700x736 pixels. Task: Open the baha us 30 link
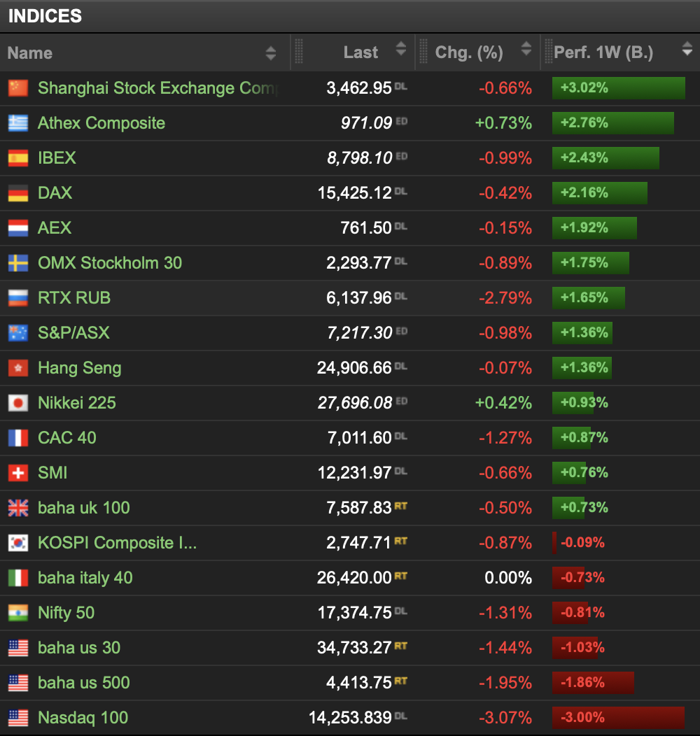pos(79,648)
